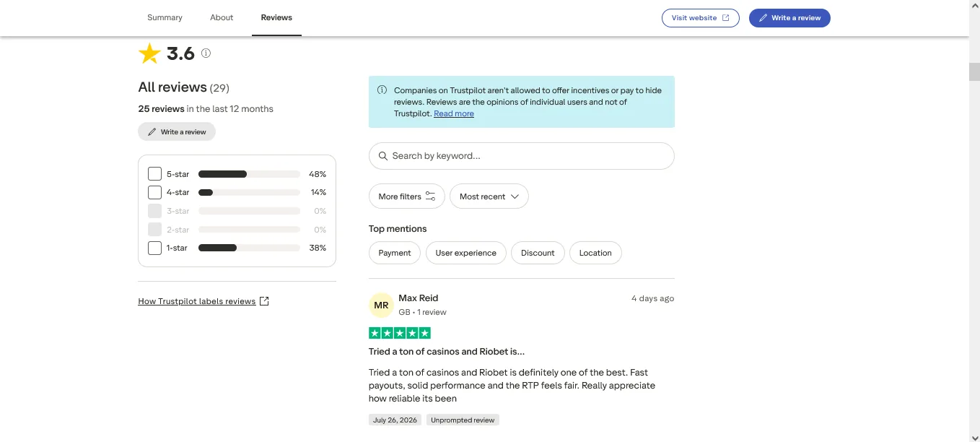This screenshot has width=980, height=442.
Task: Click review title 'Tried a ton of casinos and Riobet is...'
Action: click(447, 352)
